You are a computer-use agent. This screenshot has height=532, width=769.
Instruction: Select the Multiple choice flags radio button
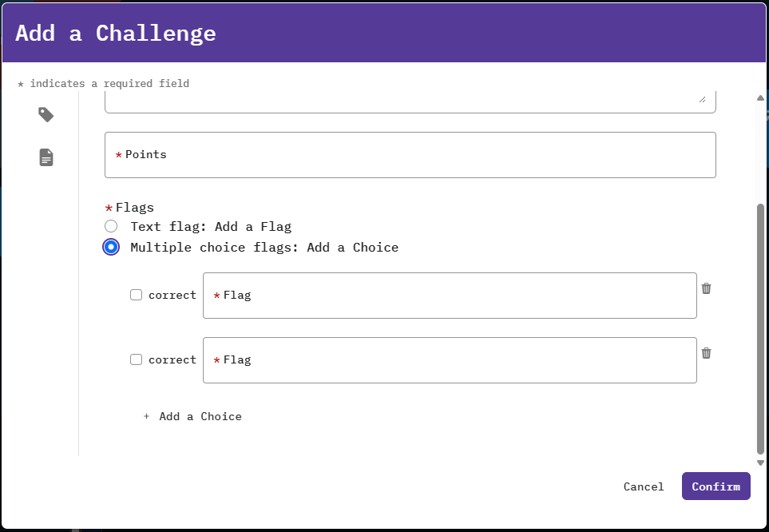pos(111,247)
